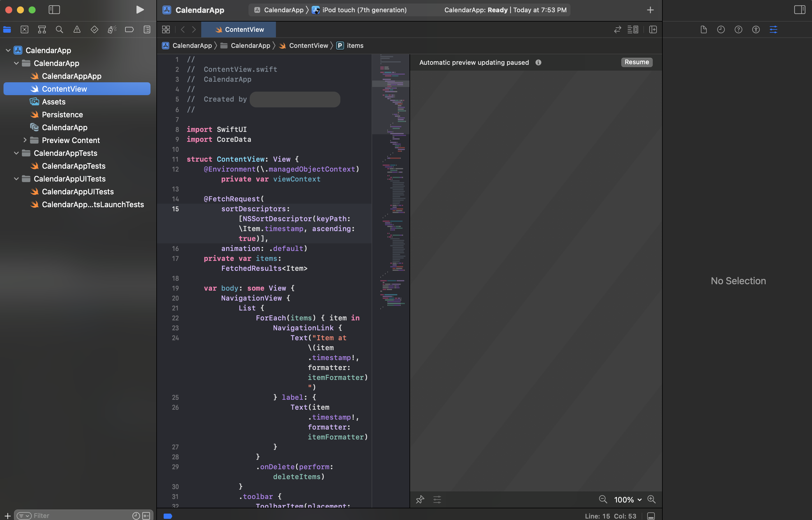Open the Breakpoint navigator icon
The width and height of the screenshot is (812, 520).
point(129,30)
